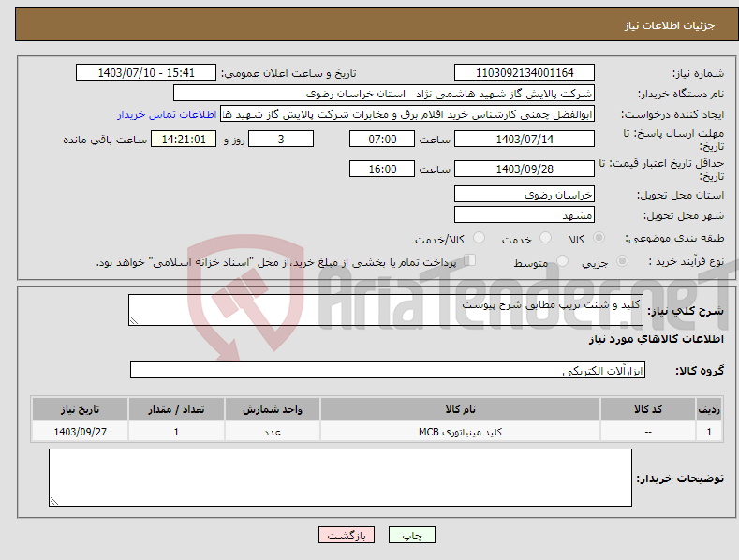Image resolution: width=739 pixels, height=560 pixels.
Task: Click the delivery city field مشهد
Action: coord(525,215)
